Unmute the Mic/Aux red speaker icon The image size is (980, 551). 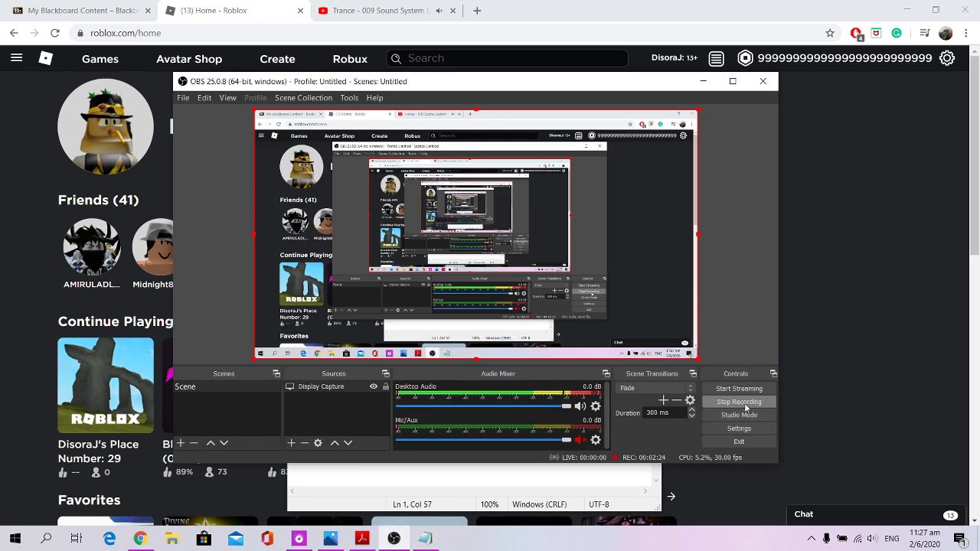[580, 440]
